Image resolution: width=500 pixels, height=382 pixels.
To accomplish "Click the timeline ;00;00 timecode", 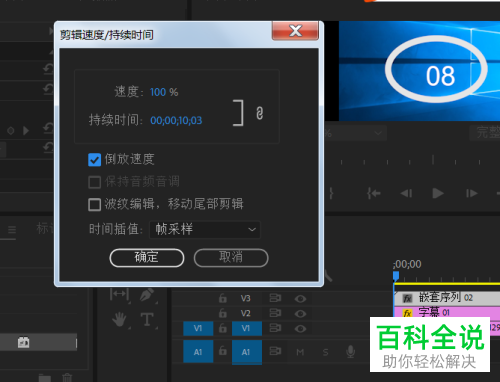I will click(x=407, y=264).
